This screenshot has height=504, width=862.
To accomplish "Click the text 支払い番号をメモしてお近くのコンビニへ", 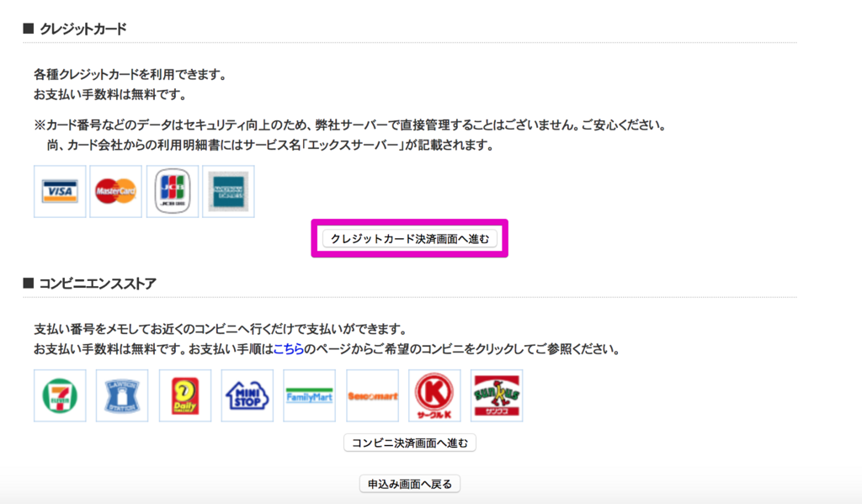I will coord(221,329).
